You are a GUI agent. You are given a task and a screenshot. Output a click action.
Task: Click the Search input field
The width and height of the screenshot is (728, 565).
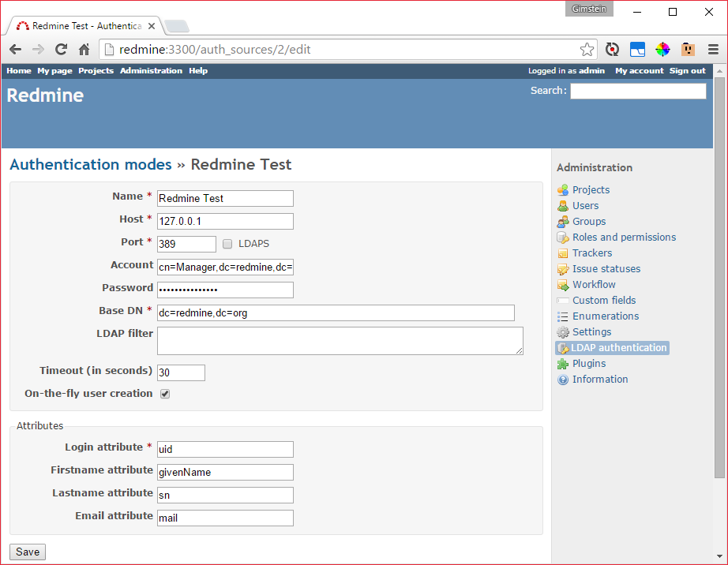638,91
